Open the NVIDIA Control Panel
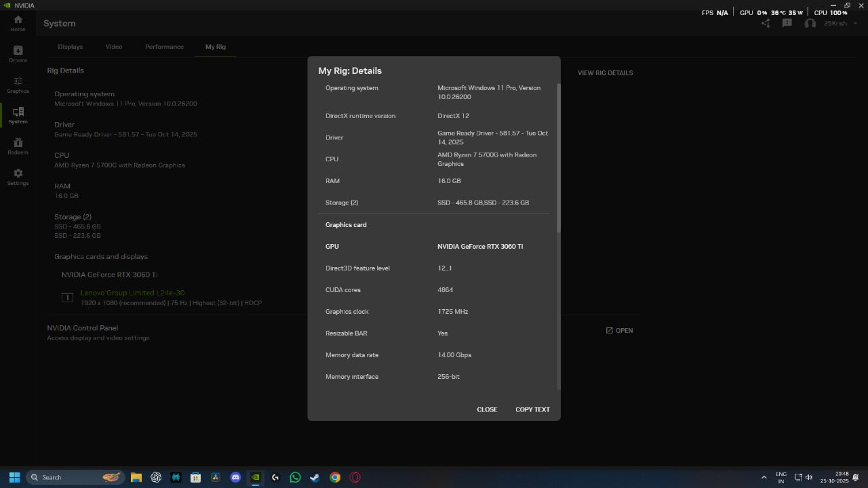868x488 pixels. point(619,331)
